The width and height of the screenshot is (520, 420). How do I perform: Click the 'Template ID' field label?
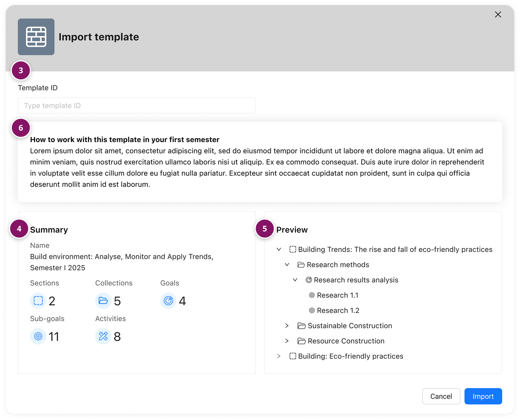(x=38, y=88)
